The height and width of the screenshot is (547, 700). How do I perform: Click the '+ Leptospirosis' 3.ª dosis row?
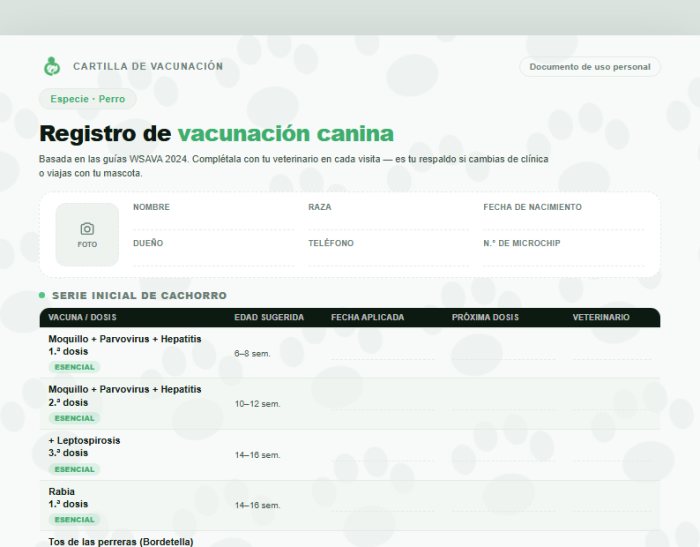(x=350, y=455)
